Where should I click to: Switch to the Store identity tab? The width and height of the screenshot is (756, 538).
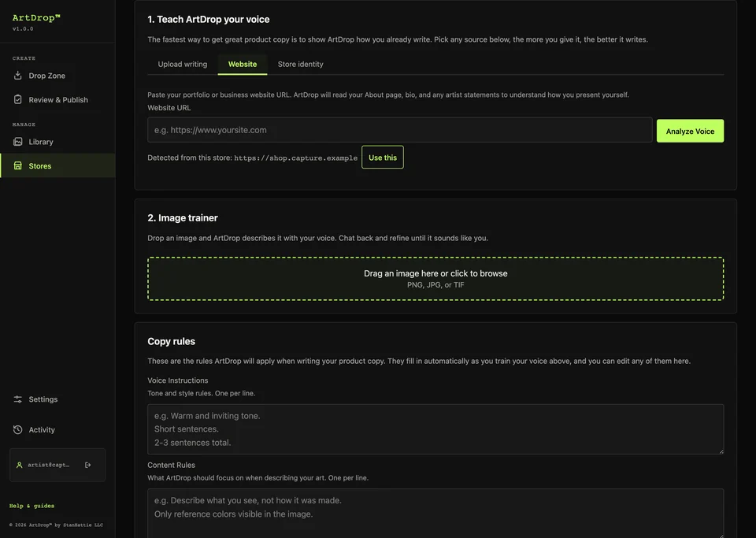(300, 64)
